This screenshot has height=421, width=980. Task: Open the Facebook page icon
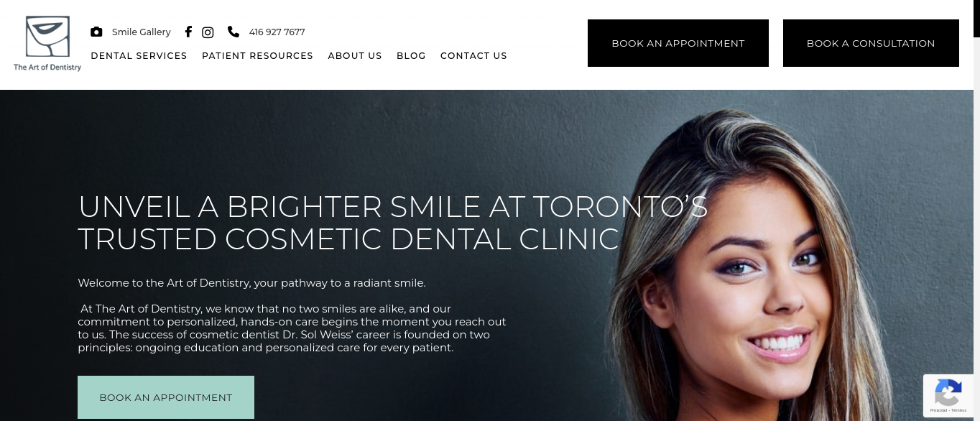(x=188, y=32)
